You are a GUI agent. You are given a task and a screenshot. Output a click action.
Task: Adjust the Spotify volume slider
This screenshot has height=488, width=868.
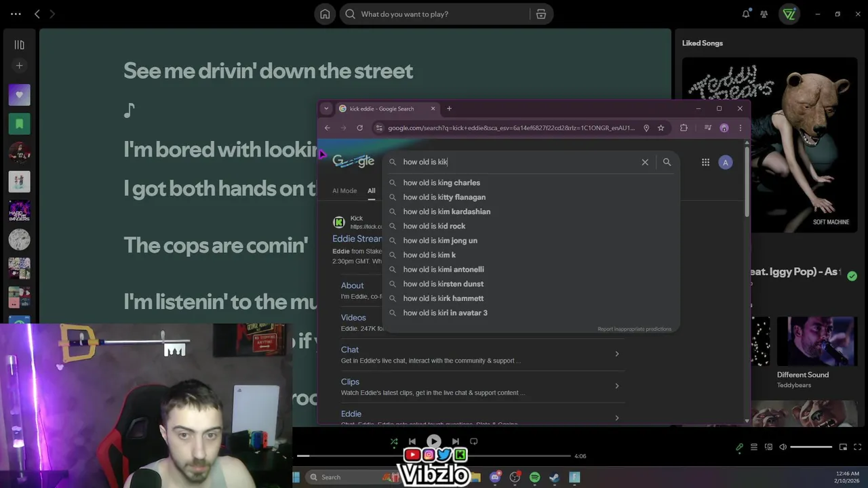[x=811, y=447]
